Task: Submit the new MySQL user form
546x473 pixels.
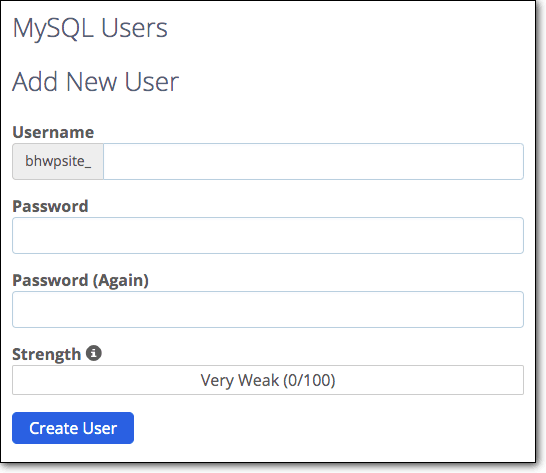Action: pos(73,428)
